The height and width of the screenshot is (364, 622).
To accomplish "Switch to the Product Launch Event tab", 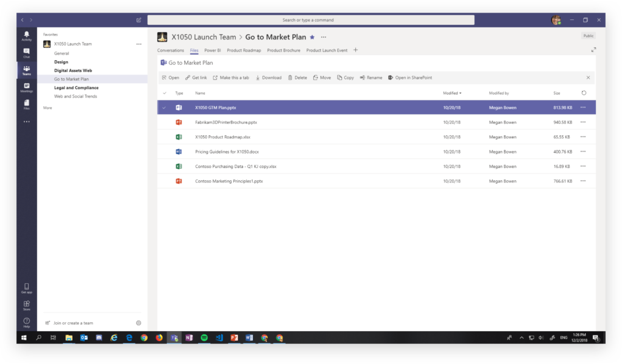I will (x=327, y=50).
